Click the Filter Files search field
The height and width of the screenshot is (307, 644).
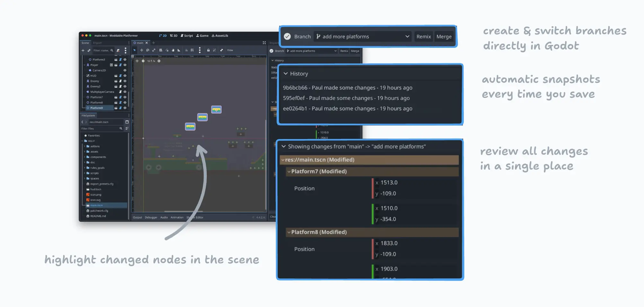click(x=100, y=128)
